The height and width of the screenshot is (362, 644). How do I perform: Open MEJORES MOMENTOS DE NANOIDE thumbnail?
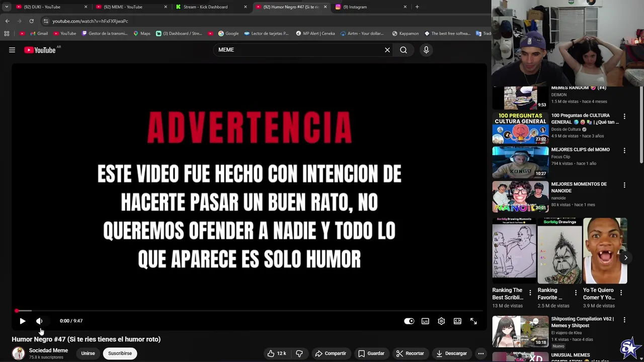(520, 197)
